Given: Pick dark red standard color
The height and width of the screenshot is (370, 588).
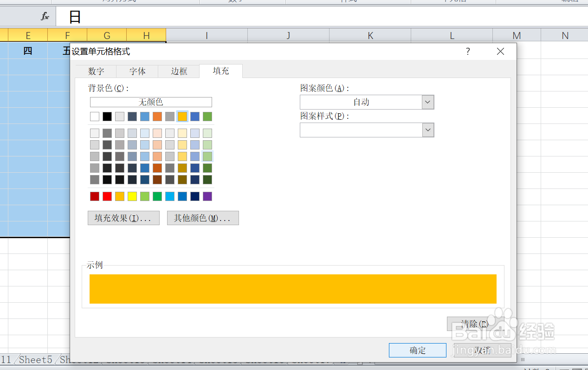Looking at the screenshot, I should click(x=95, y=196).
